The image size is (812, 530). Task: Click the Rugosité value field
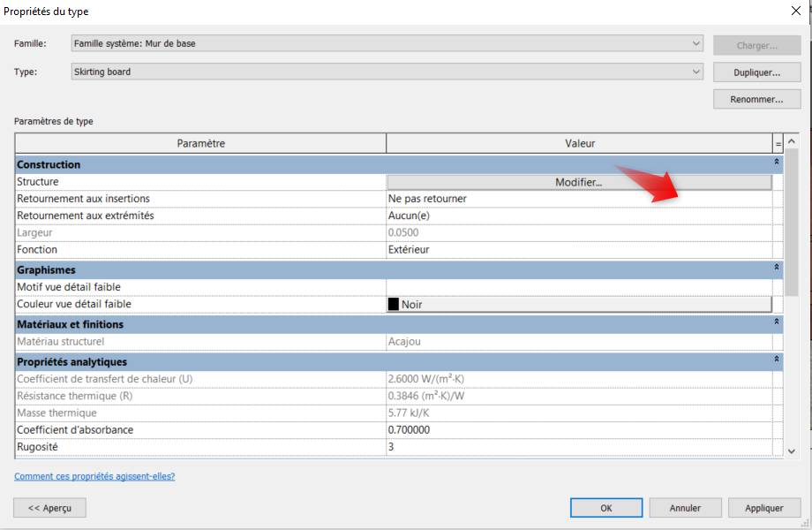coord(578,448)
